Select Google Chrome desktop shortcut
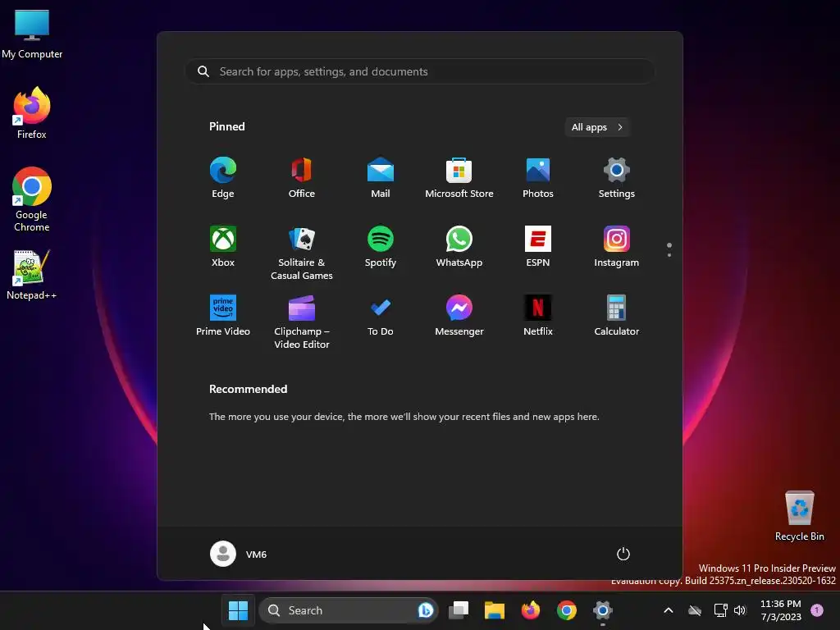The width and height of the screenshot is (840, 630). click(32, 199)
